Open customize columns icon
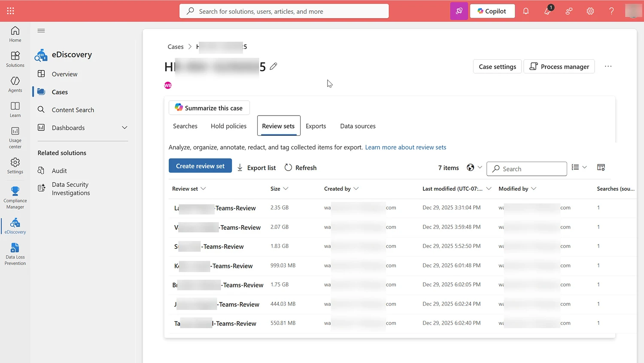 pyautogui.click(x=601, y=168)
